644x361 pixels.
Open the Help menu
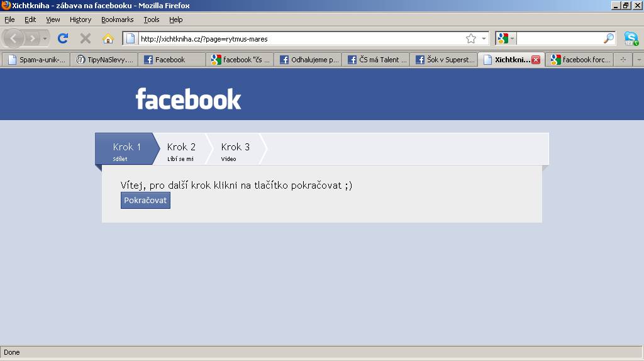click(176, 19)
